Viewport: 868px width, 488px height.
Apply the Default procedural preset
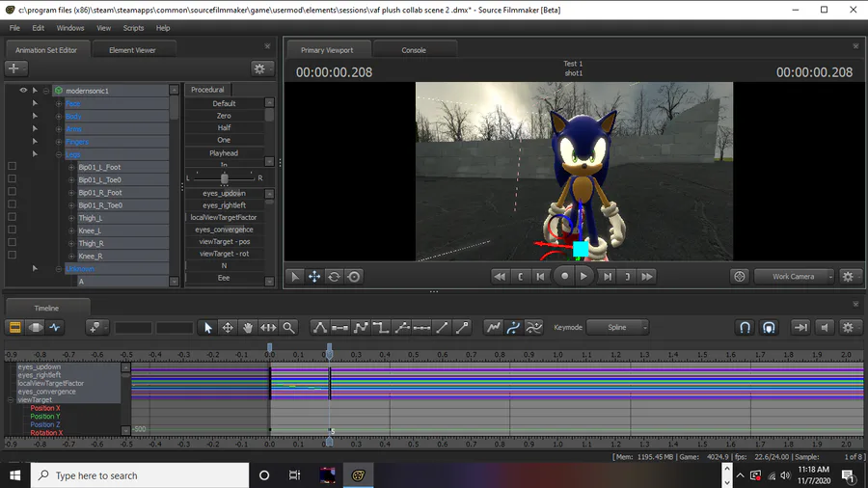224,103
